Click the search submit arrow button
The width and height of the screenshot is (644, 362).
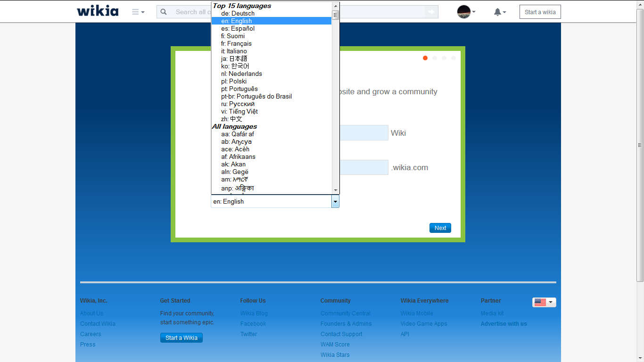tap(431, 12)
